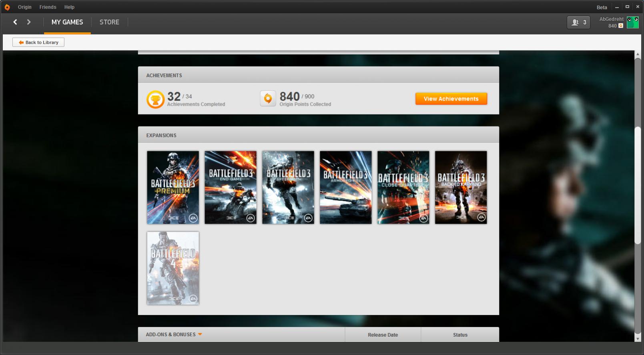The image size is (644, 355).
Task: Open Battlefield 3 End Game expansion
Action: [231, 187]
